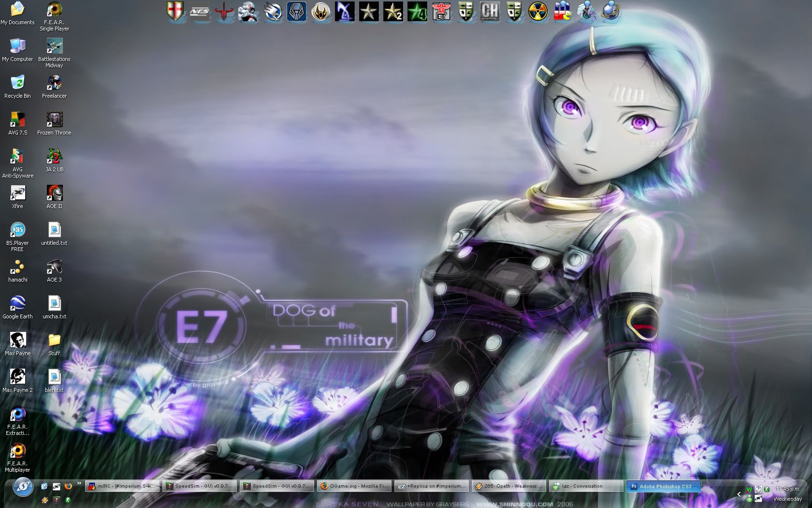The width and height of the screenshot is (812, 508).
Task: Launch Firefox from the quick launch bar
Action: [x=68, y=486]
